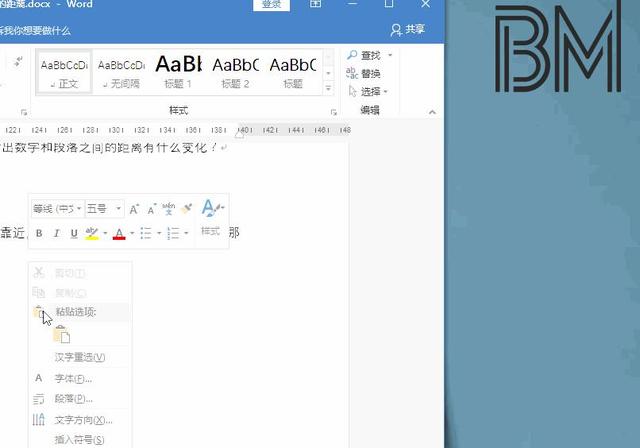Viewport: 640px width, 448px height.
Task: Toggle Underline in mini toolbar
Action: 74,233
